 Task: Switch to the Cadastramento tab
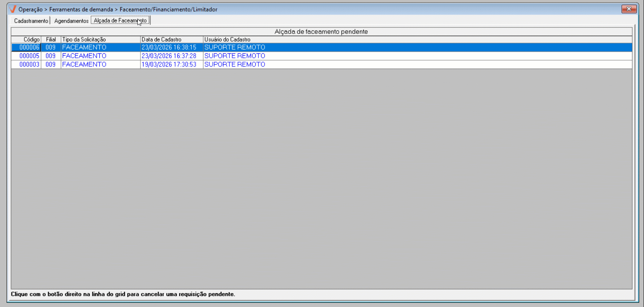pyautogui.click(x=31, y=21)
